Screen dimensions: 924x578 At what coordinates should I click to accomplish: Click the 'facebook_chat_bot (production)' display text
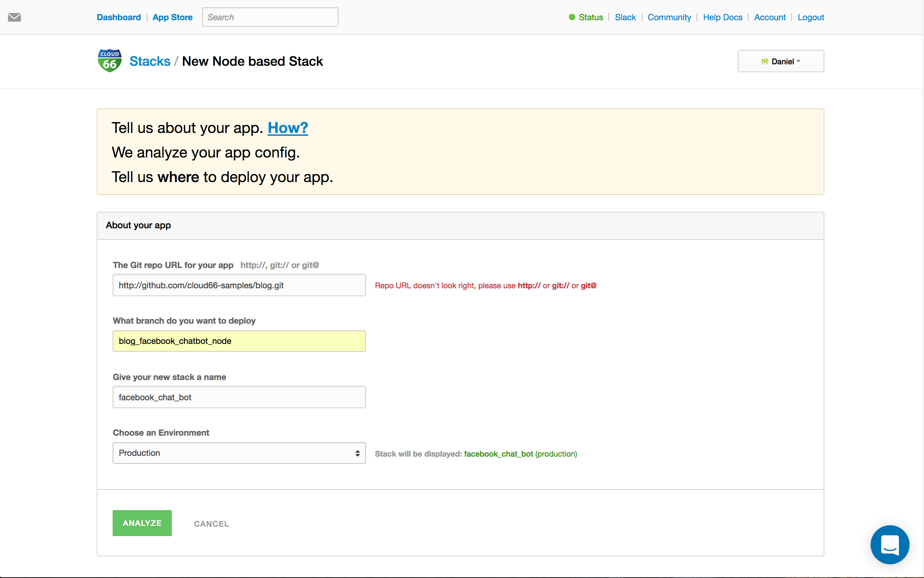click(520, 454)
